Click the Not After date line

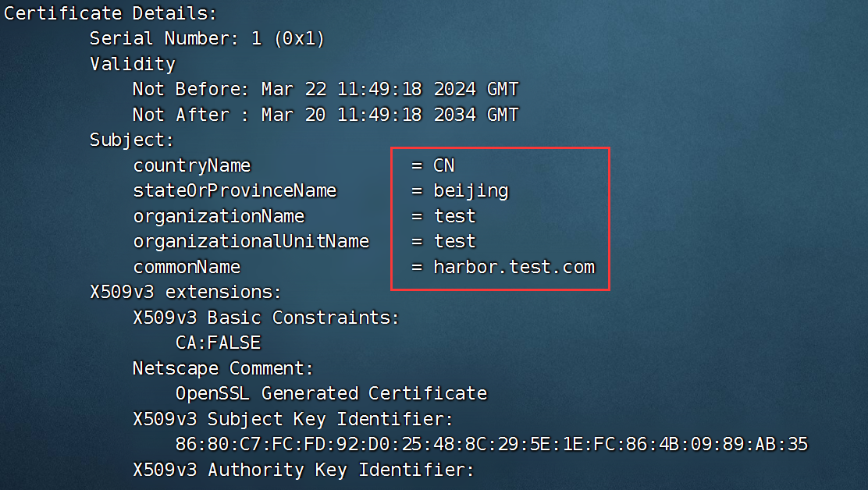(325, 115)
